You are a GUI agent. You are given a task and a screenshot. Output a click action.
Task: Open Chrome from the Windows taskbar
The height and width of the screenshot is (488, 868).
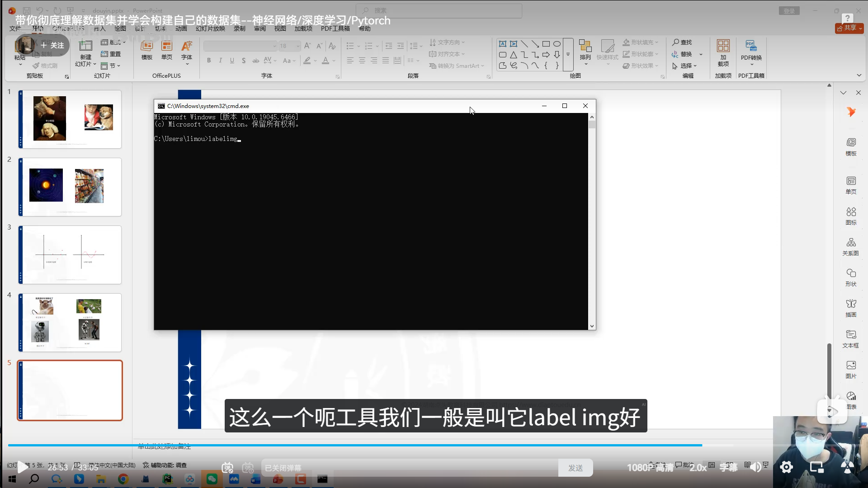point(123,479)
